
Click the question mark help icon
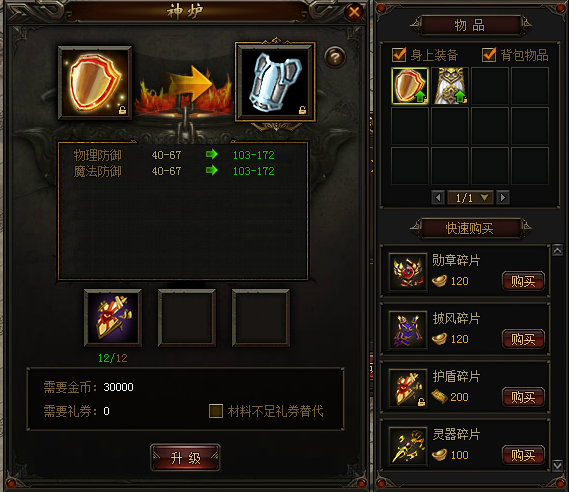click(335, 57)
